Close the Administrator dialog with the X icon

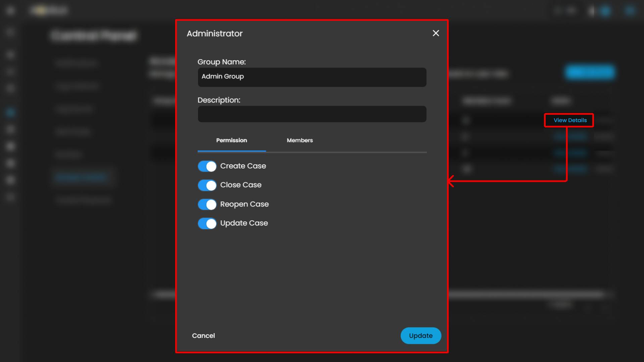436,33
